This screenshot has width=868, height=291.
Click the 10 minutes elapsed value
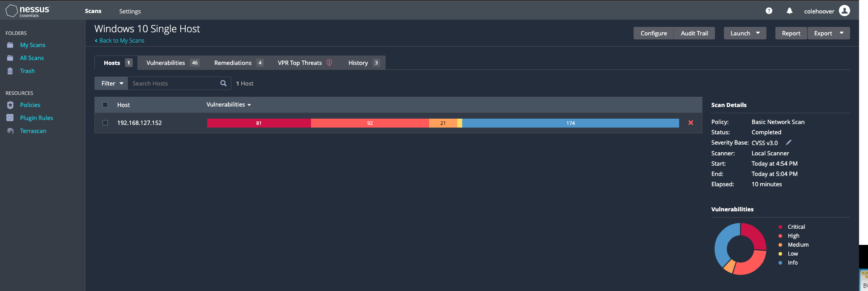[767, 184]
